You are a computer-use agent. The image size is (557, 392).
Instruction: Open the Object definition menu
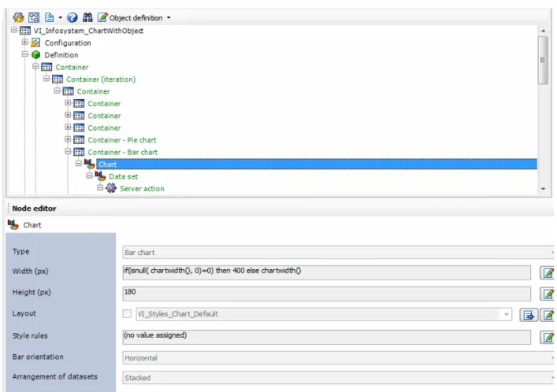(x=136, y=18)
